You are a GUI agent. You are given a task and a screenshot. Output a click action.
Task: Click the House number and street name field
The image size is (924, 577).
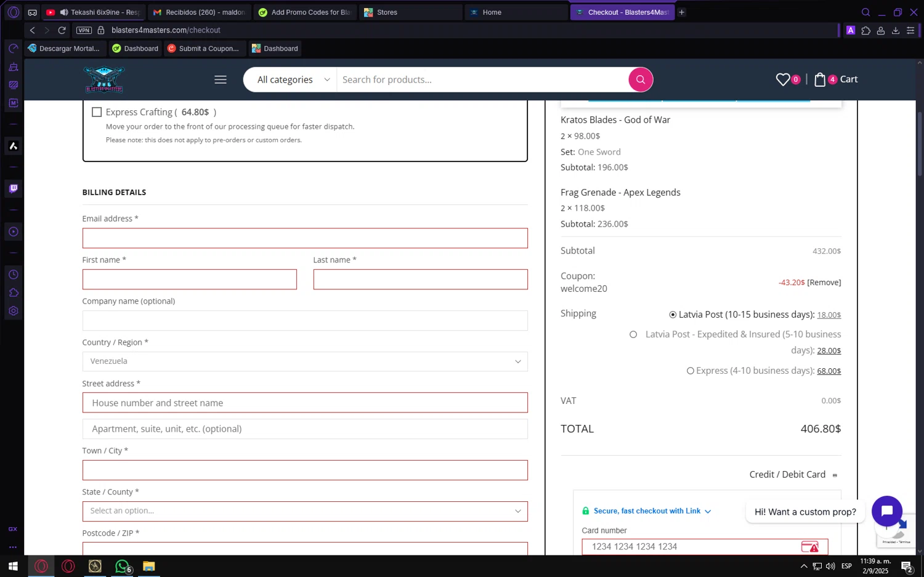tap(305, 403)
